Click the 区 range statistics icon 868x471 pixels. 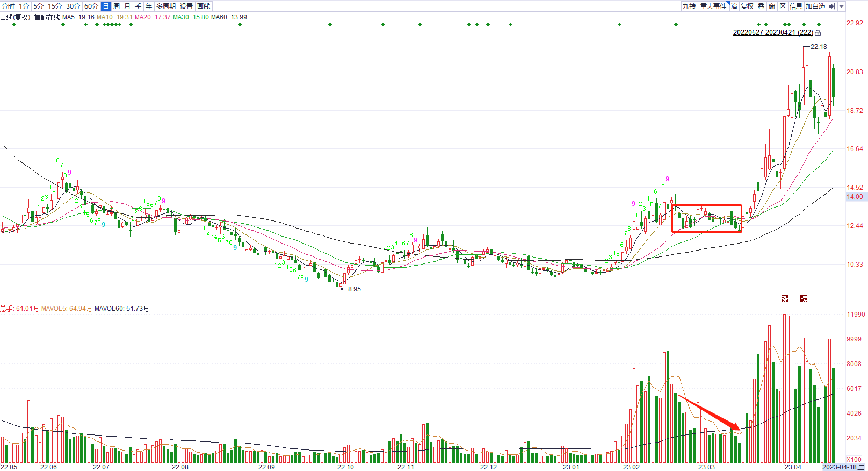tap(783, 6)
